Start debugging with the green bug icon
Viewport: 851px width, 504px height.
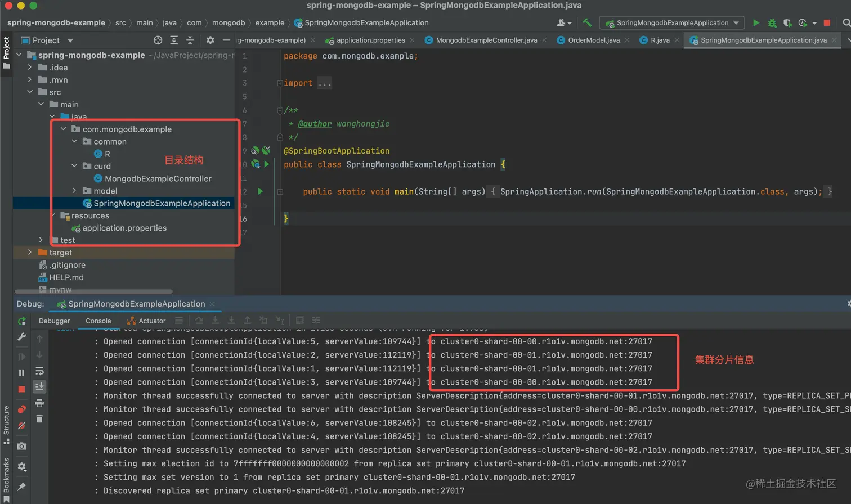pyautogui.click(x=772, y=23)
